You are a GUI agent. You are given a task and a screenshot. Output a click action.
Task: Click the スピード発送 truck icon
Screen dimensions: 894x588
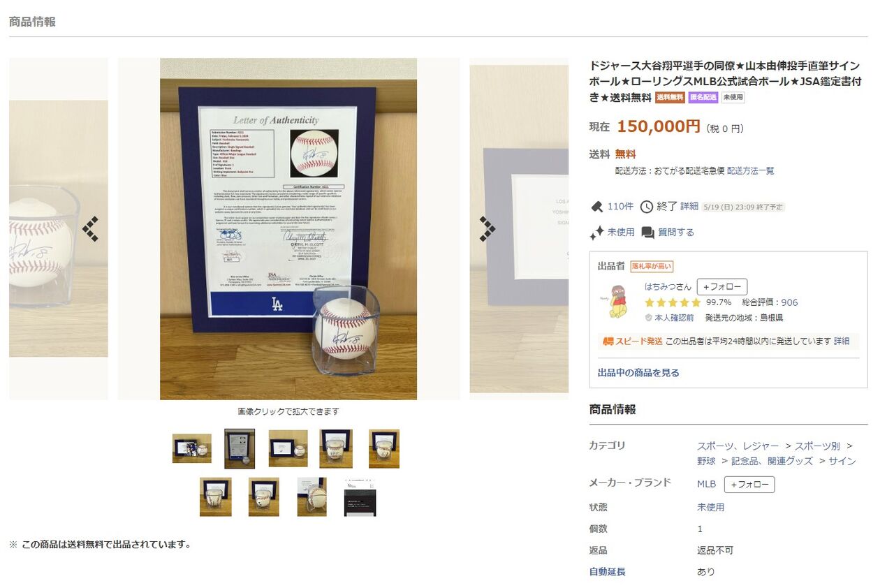click(x=608, y=341)
